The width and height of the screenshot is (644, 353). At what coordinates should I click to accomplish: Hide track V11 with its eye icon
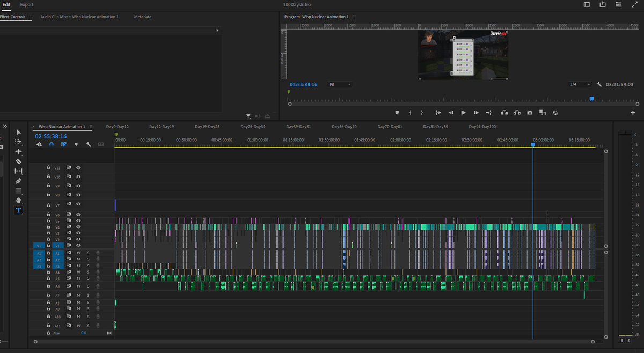(x=78, y=167)
